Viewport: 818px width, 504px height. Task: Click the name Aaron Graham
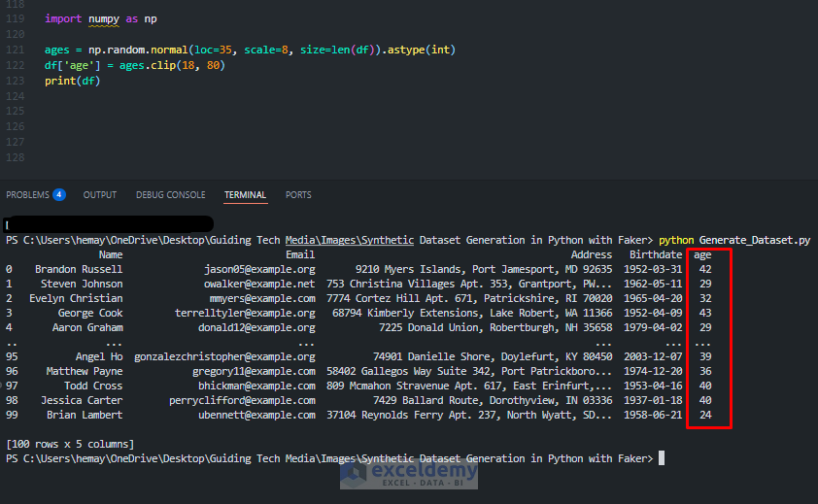tap(87, 327)
